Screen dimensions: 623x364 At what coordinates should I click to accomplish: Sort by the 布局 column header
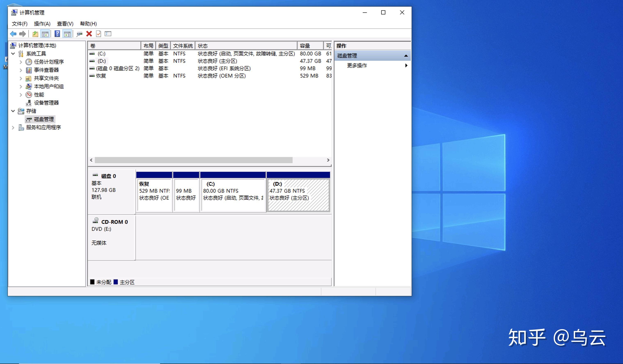(148, 46)
